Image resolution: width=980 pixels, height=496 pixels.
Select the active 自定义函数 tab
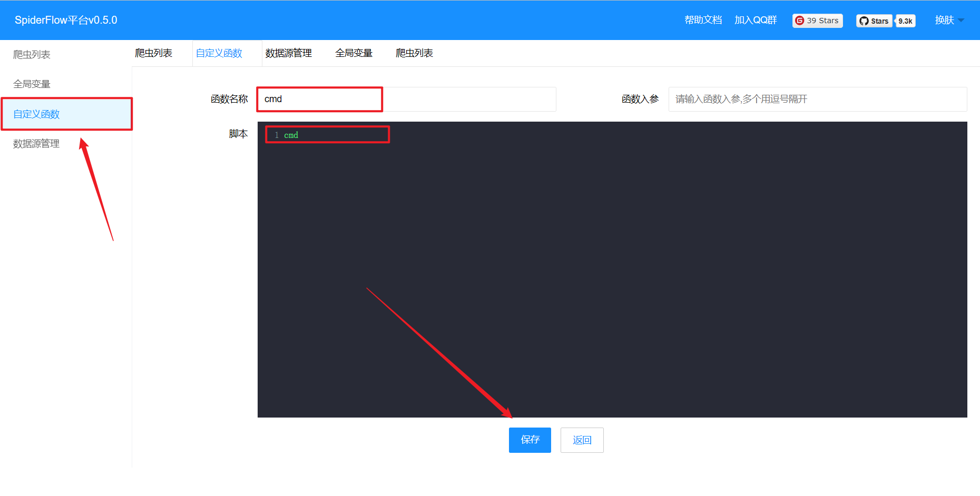tap(219, 53)
